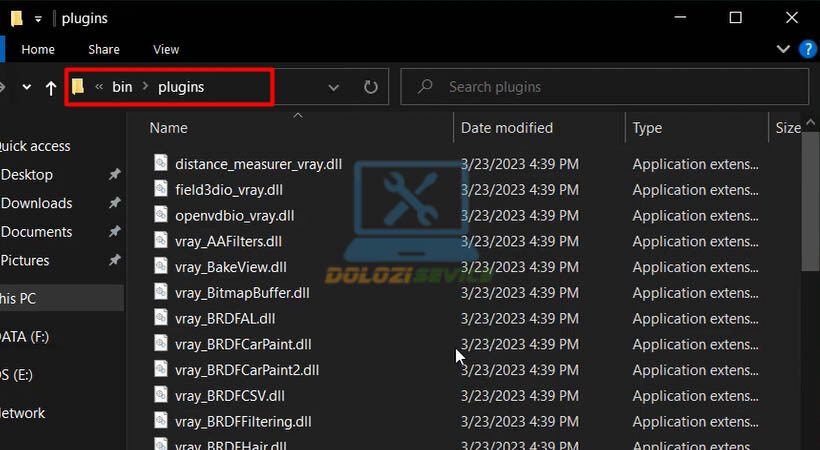
Task: Click the folder icon in address bar
Action: pos(78,87)
